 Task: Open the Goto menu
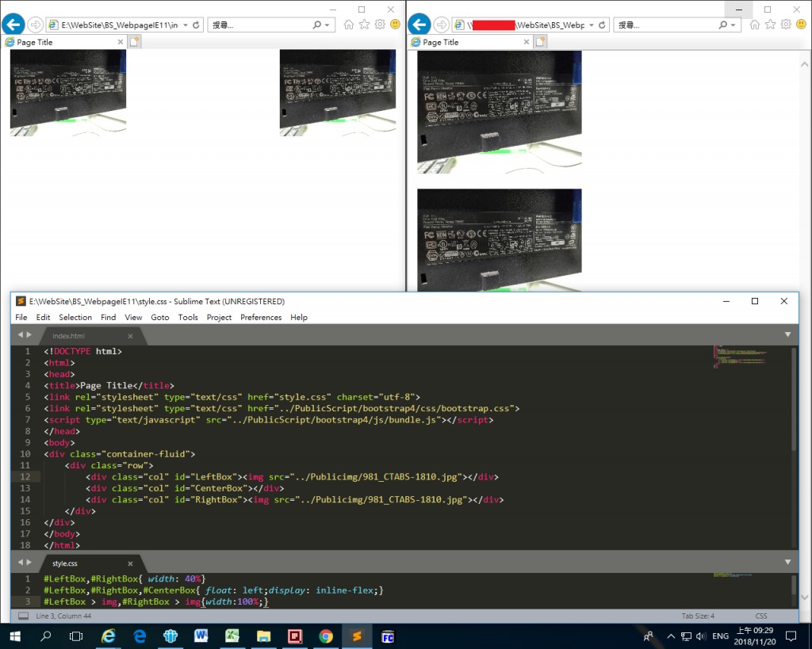[x=160, y=317]
